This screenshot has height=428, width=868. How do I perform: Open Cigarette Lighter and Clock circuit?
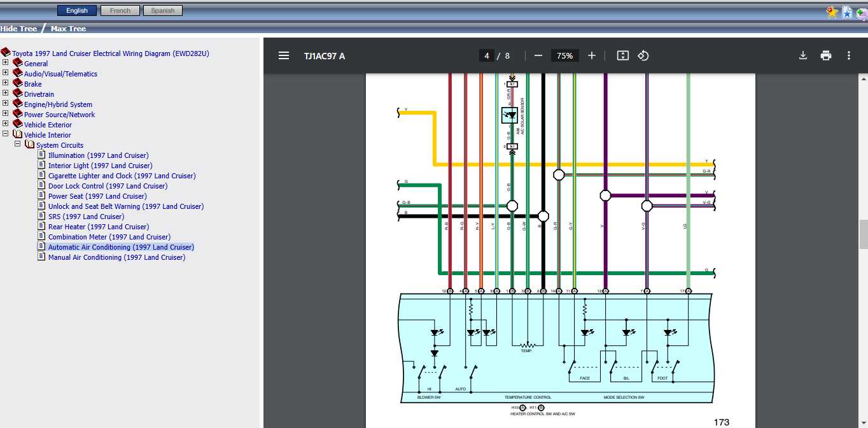(122, 176)
